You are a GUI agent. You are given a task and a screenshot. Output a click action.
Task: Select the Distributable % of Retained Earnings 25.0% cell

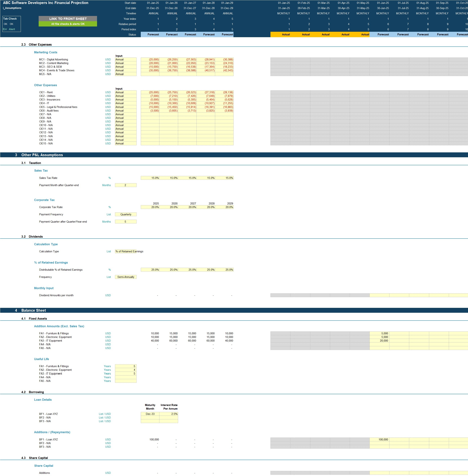tap(150, 269)
